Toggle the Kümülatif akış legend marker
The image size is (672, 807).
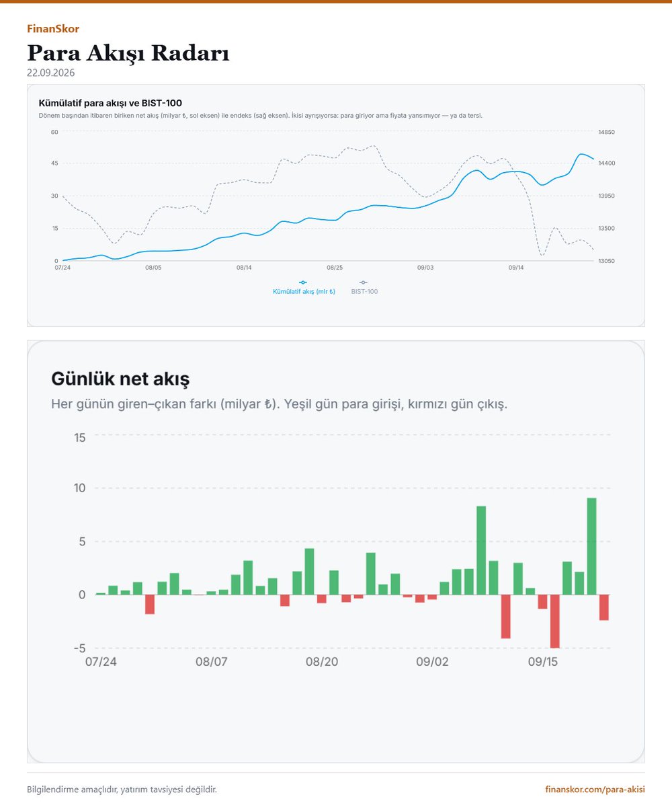tap(303, 282)
